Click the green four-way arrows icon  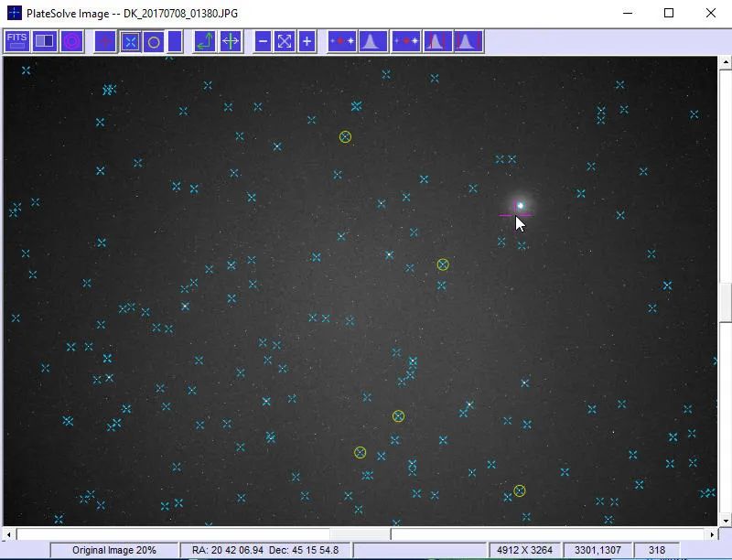[x=231, y=41]
